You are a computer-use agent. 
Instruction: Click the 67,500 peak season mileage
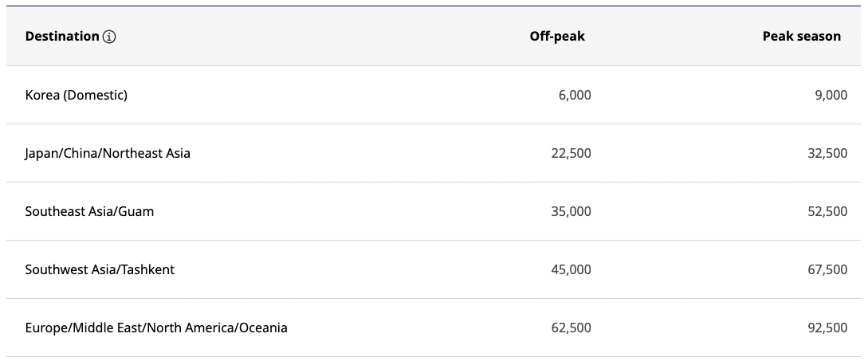[827, 269]
